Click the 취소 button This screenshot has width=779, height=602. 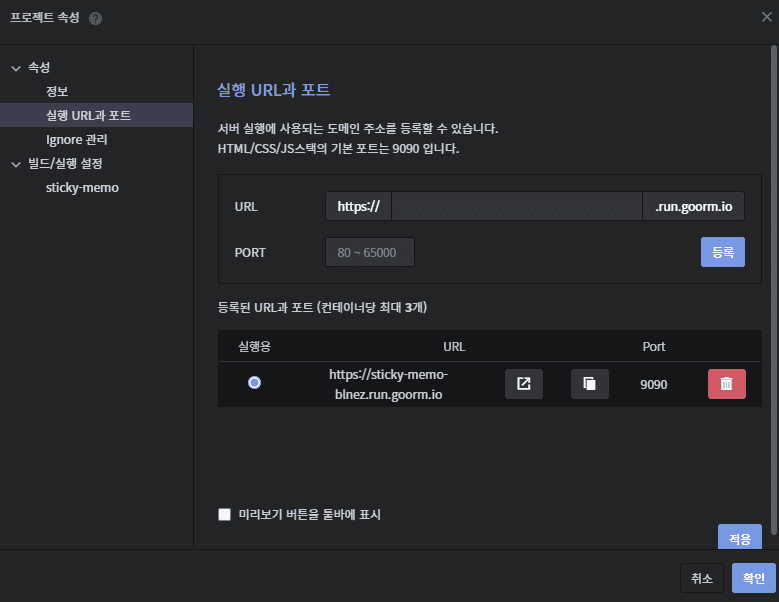(702, 578)
